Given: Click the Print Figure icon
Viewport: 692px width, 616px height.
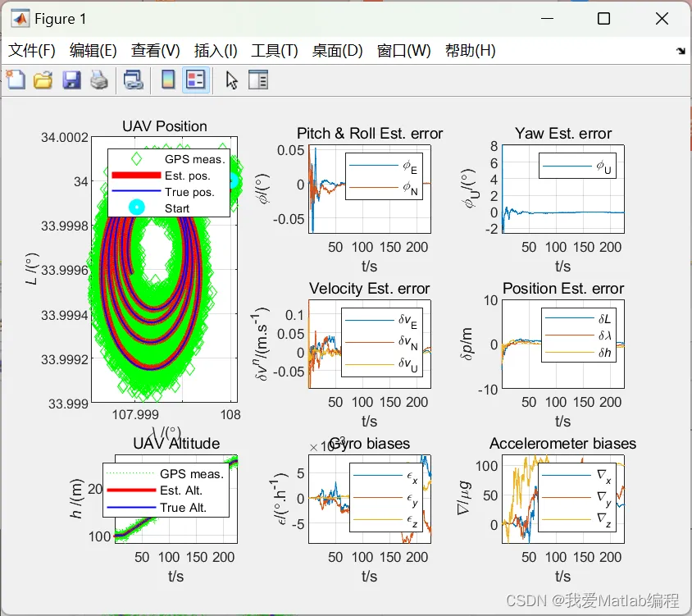Looking at the screenshot, I should [99, 80].
